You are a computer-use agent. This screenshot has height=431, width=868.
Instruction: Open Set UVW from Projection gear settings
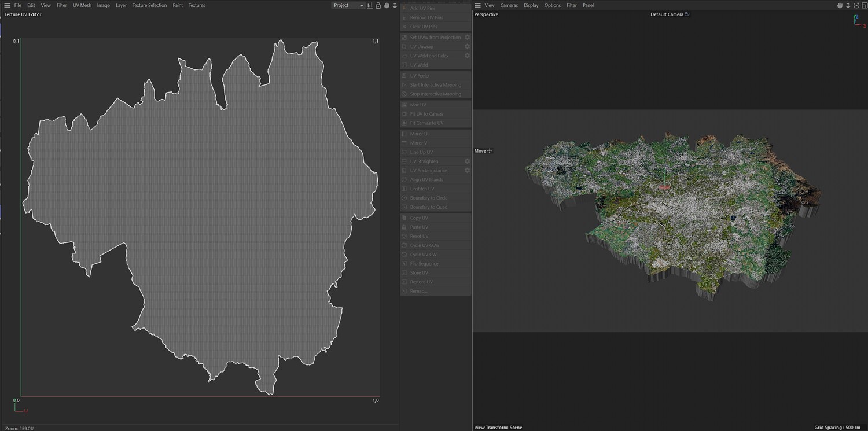tap(468, 37)
